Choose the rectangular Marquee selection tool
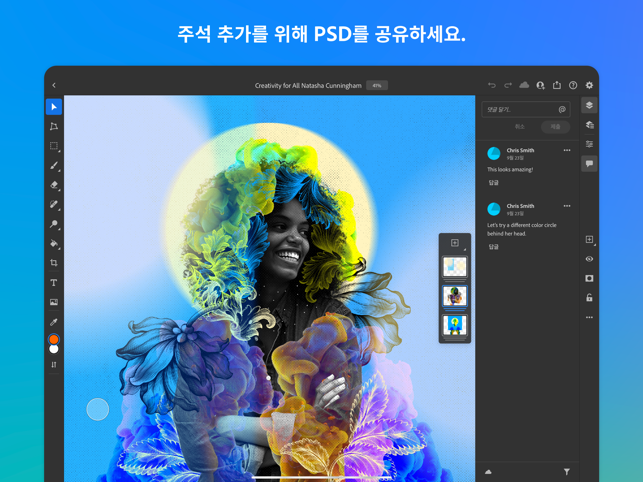This screenshot has height=482, width=643. coord(54,146)
